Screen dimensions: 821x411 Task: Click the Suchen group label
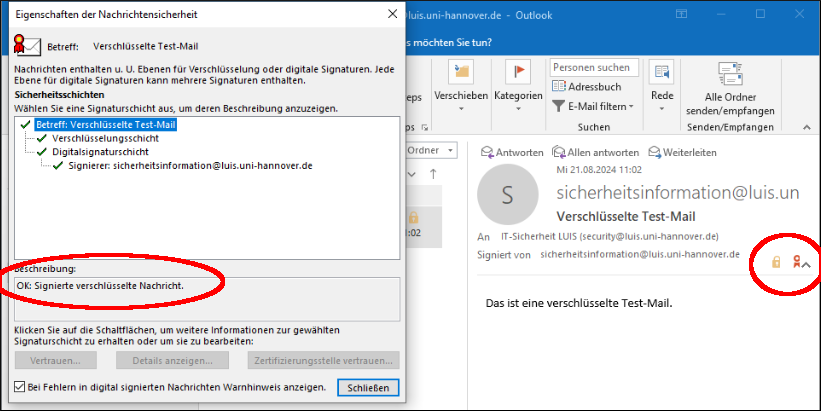pos(594,127)
